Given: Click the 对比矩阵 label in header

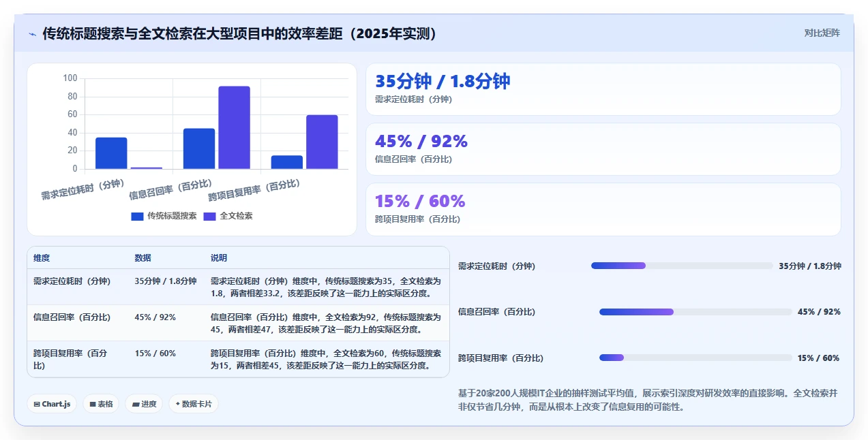Looking at the screenshot, I should pos(822,33).
